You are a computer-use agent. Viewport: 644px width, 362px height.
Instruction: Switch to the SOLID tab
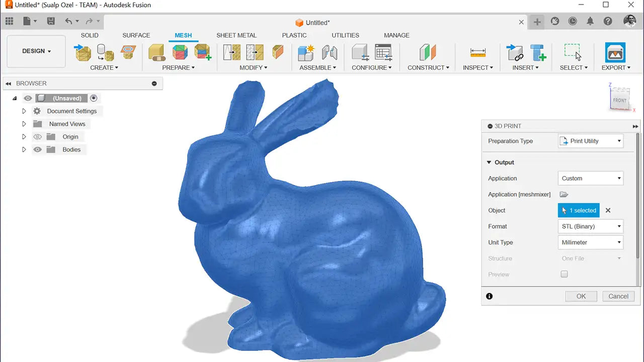pos(90,35)
